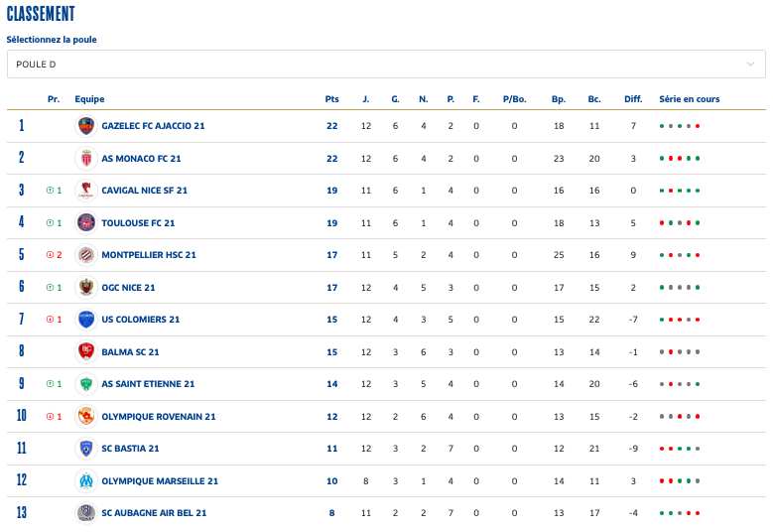Image resolution: width=773 pixels, height=532 pixels.
Task: Open the BALMA SC 21 team link
Action: point(130,352)
